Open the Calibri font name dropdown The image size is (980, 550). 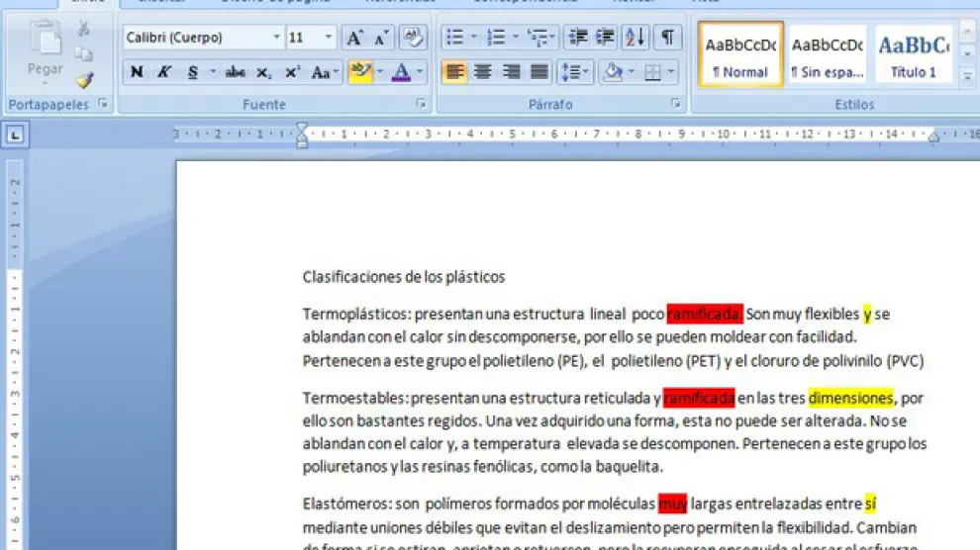276,38
